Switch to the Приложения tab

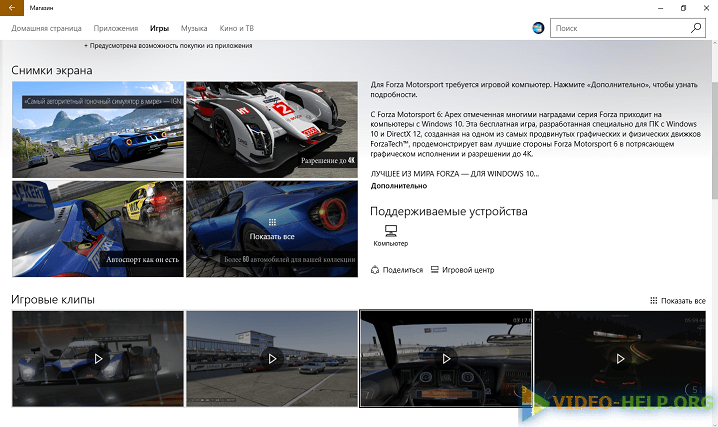point(115,29)
